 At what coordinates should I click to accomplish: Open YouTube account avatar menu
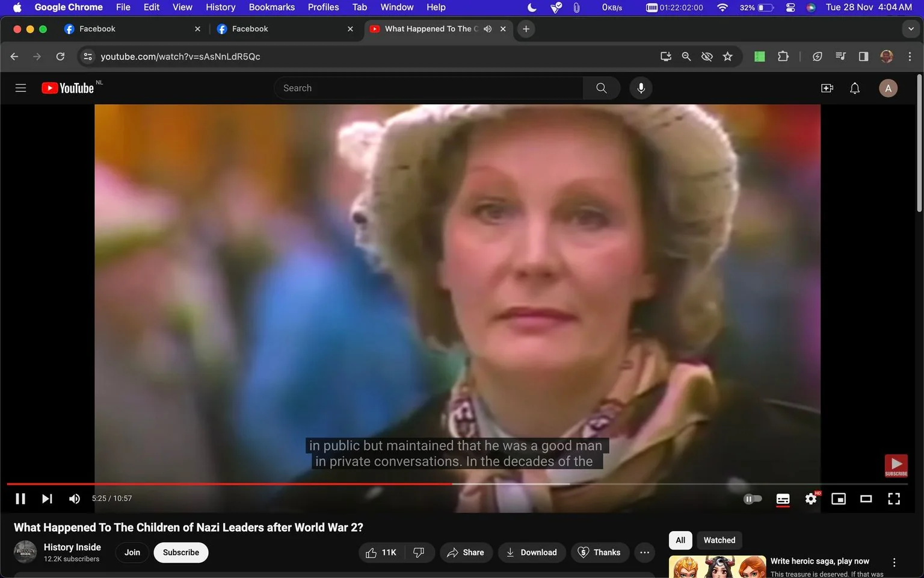pos(889,88)
